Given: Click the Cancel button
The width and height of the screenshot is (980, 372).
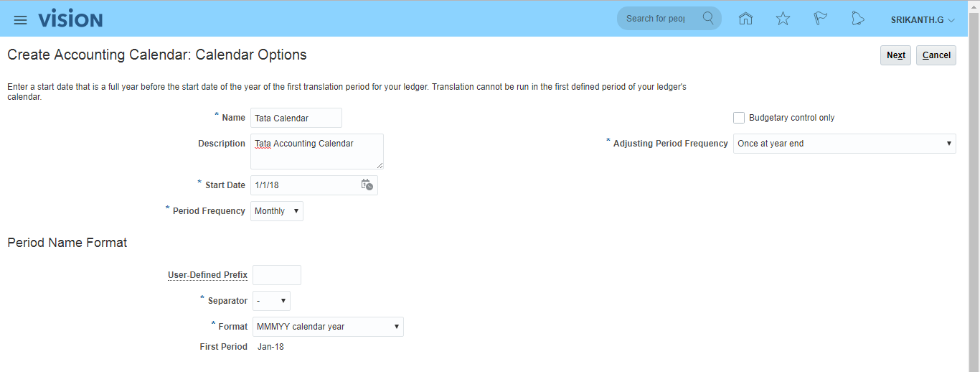Looking at the screenshot, I should pos(936,55).
